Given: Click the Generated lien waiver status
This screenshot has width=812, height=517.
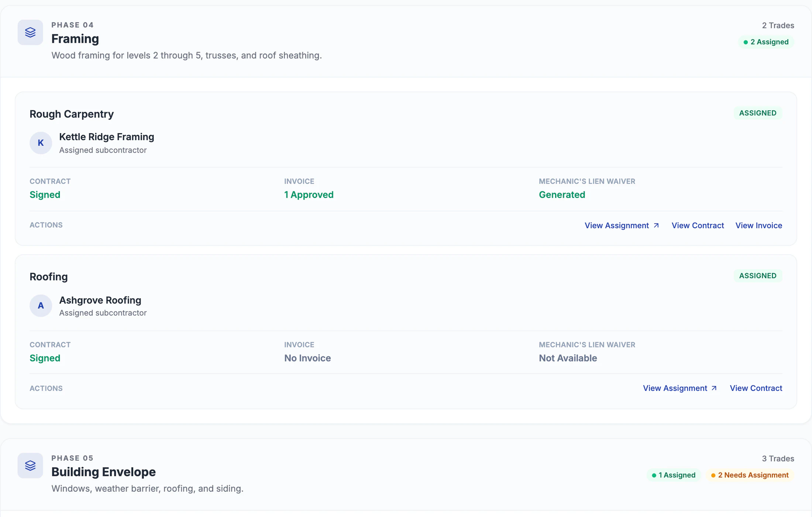Looking at the screenshot, I should click(562, 195).
